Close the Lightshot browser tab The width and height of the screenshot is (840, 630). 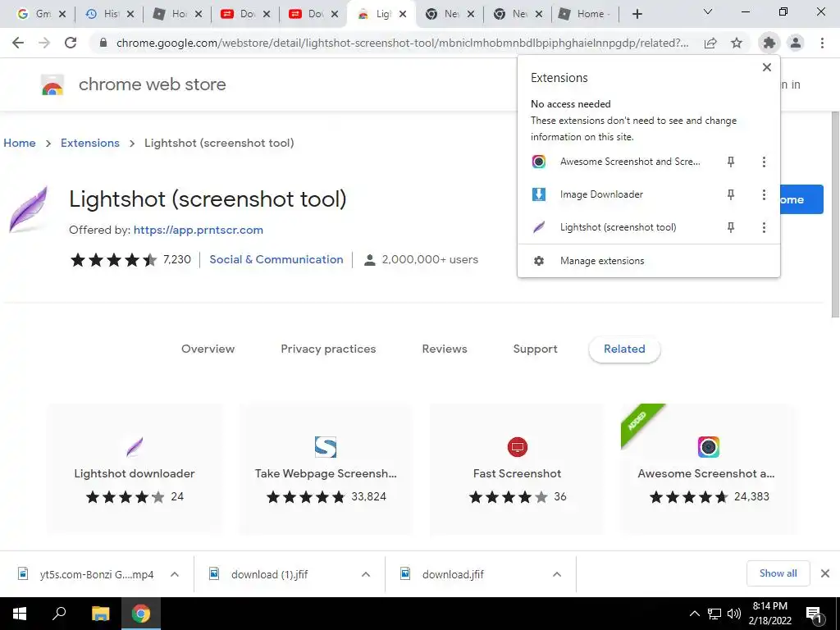[403, 15]
